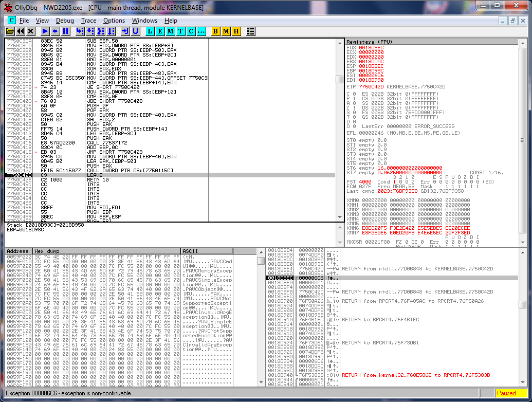
Task: Click the Hex dump column header
Action: [x=107, y=251]
